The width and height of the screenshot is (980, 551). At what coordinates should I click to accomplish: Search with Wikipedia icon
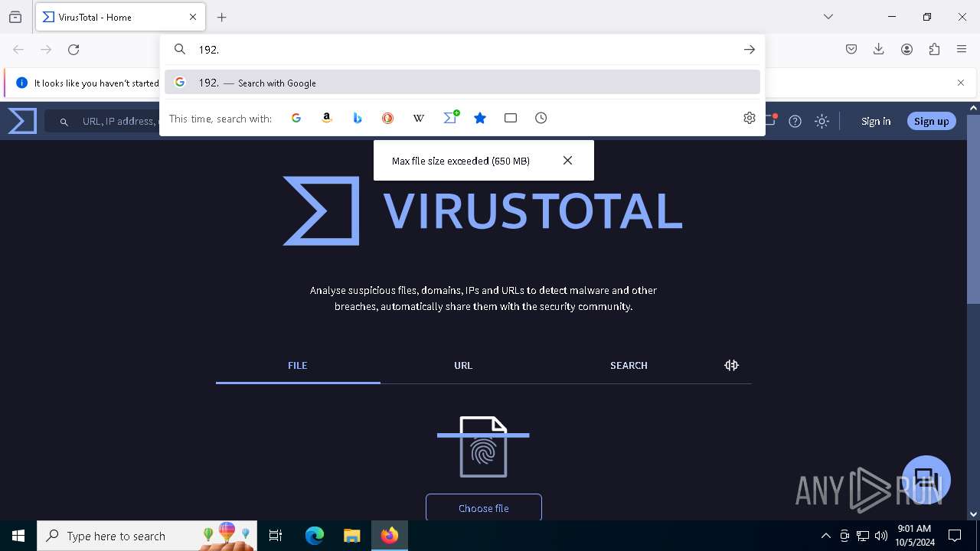(419, 118)
